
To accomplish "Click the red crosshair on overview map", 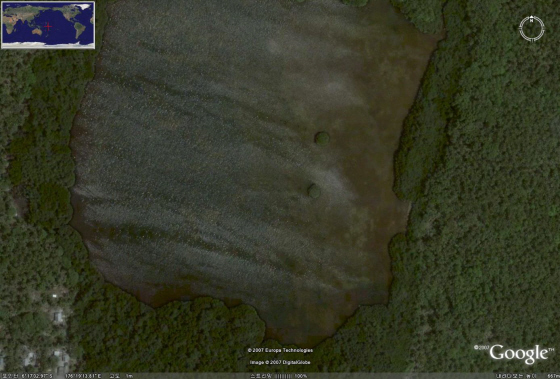I will (x=48, y=26).
